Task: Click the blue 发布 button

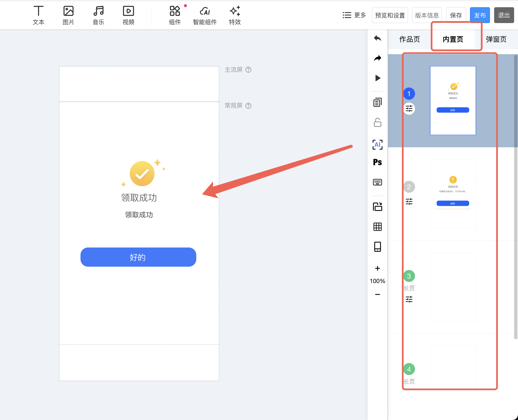Action: pos(480,15)
